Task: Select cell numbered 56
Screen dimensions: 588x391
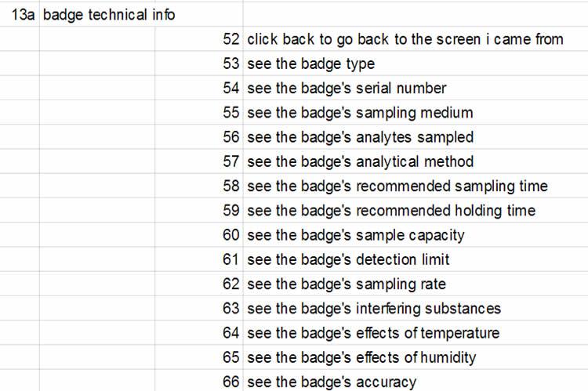Action: (x=230, y=137)
